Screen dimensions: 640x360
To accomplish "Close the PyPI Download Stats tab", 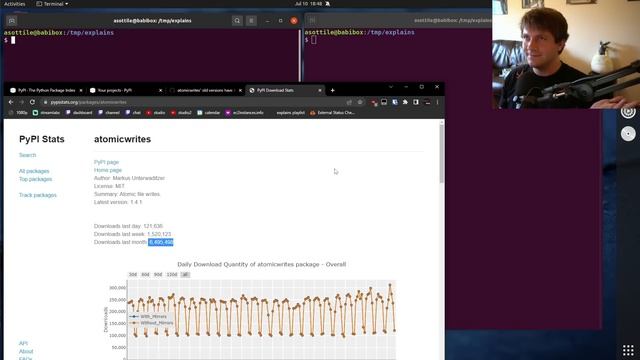I will pos(320,90).
